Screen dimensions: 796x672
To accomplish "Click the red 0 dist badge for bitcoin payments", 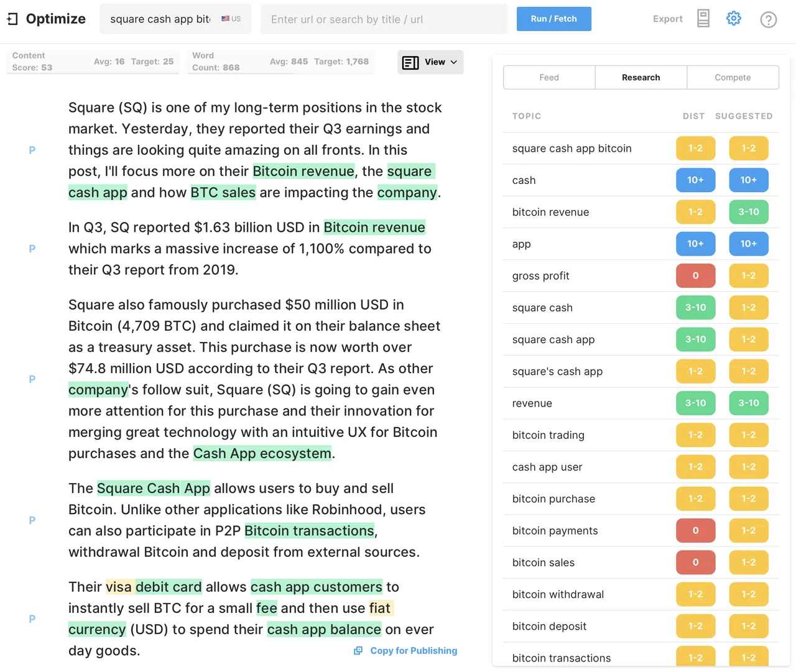I will 695,530.
